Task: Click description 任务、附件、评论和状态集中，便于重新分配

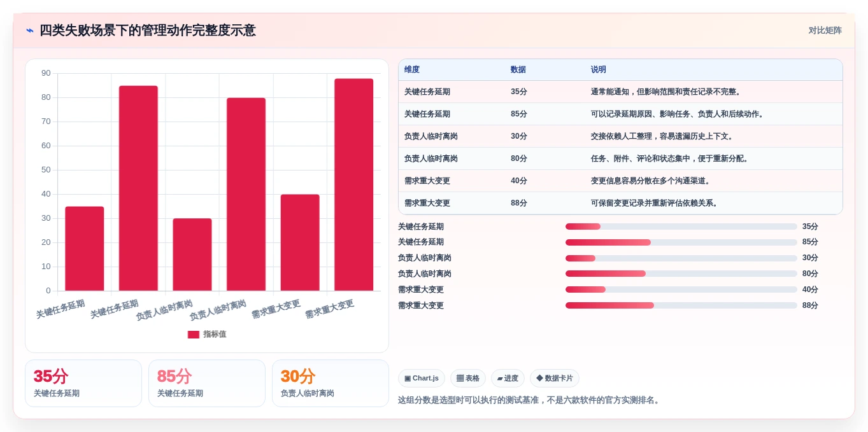Action: pyautogui.click(x=671, y=158)
